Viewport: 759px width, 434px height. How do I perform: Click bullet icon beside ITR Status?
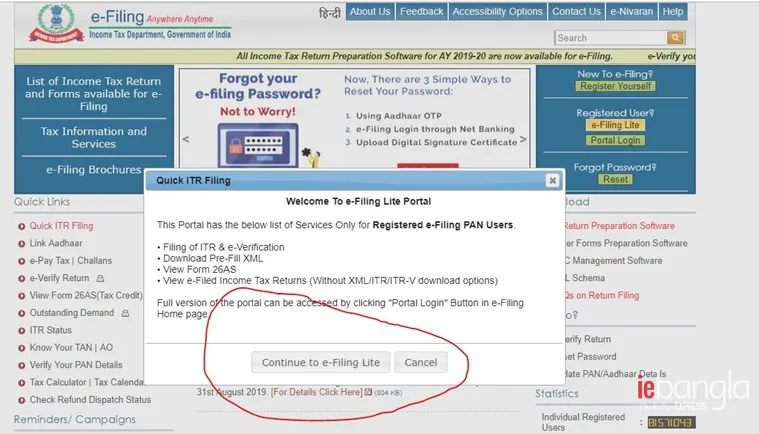(21, 331)
